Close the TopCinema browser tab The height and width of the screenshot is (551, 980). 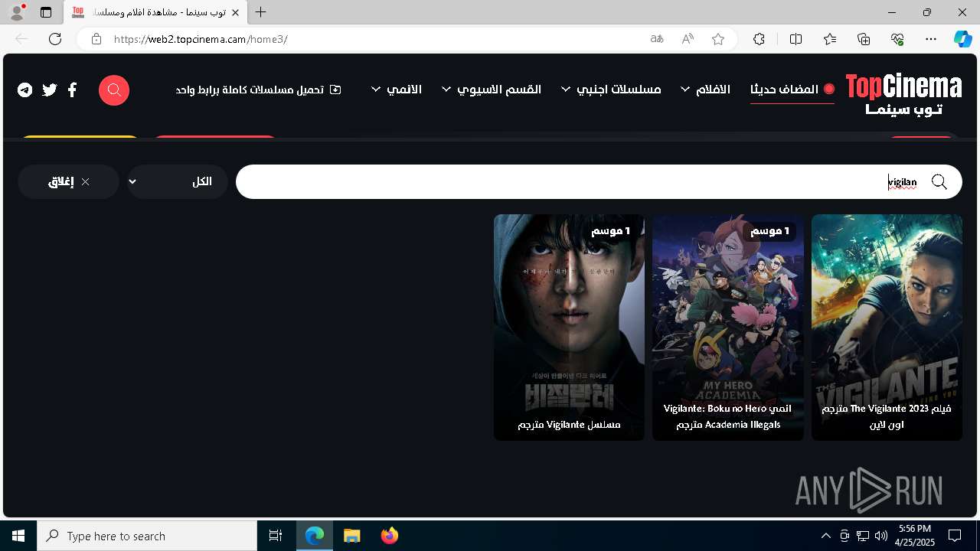(235, 12)
